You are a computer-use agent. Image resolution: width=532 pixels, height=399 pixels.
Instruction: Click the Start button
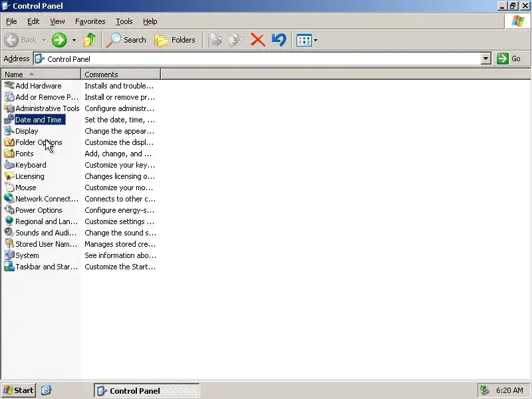19,390
